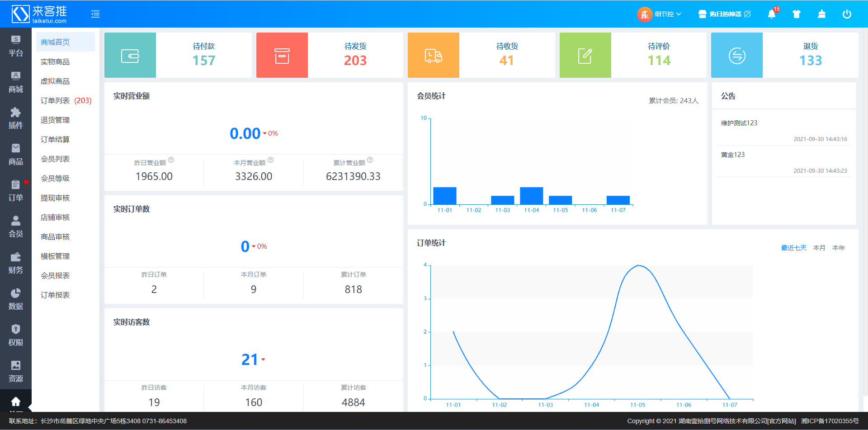Click the 累计会员: 243人 label
The height and width of the screenshot is (430, 868).
[674, 101]
